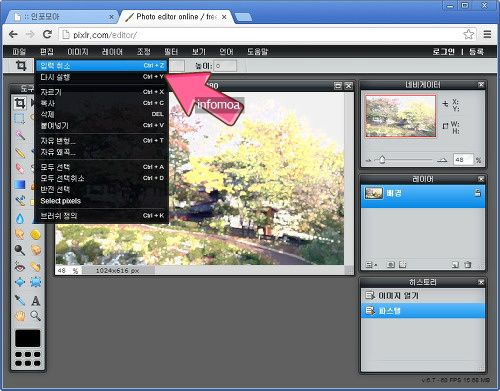This screenshot has height=391, width=500.
Task: Open layer styles in layers panel
Action: 403,265
